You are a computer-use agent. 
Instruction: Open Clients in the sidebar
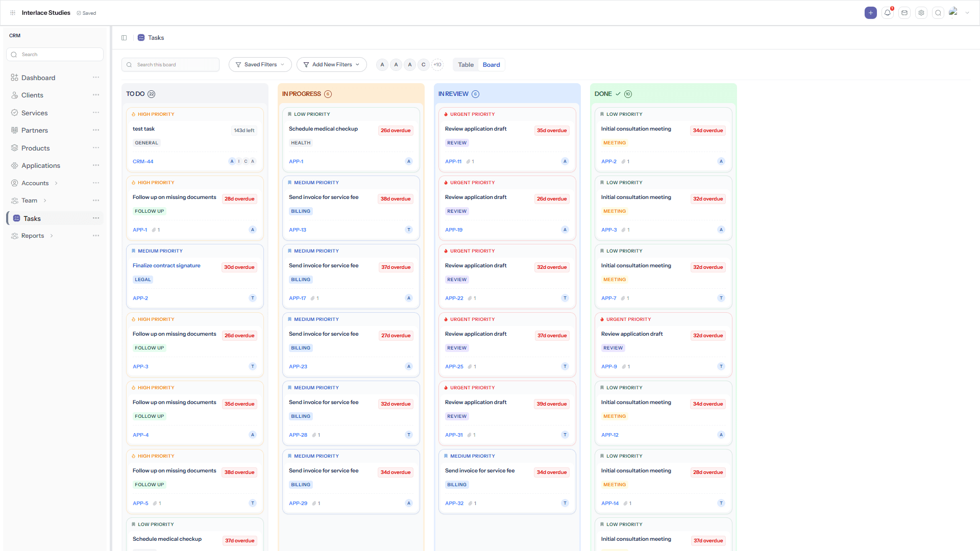point(32,95)
